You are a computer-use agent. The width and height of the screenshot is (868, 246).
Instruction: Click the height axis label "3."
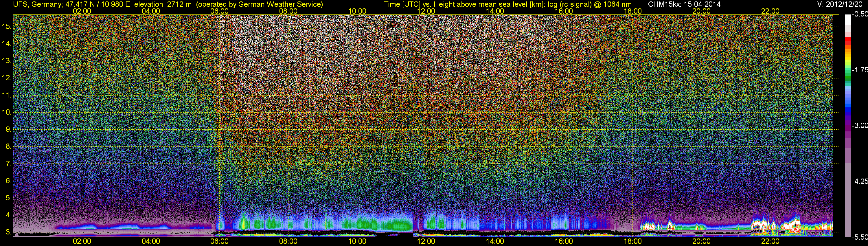[8, 232]
